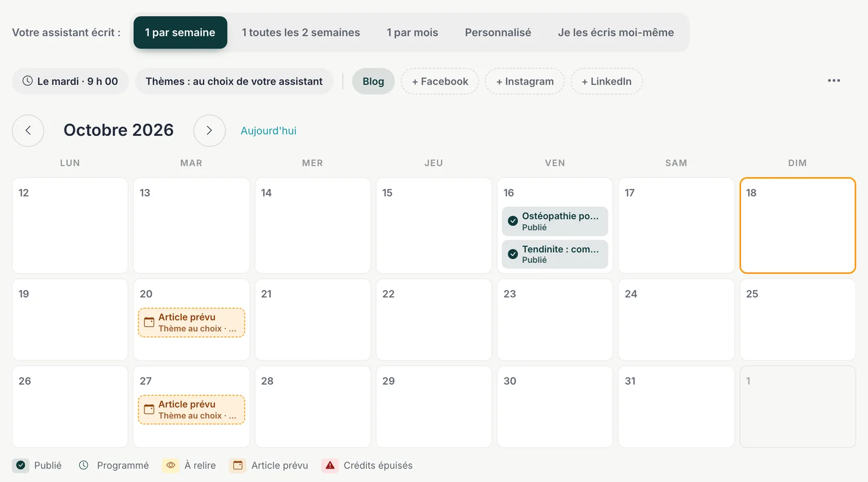Select the day 15 cell

point(434,225)
